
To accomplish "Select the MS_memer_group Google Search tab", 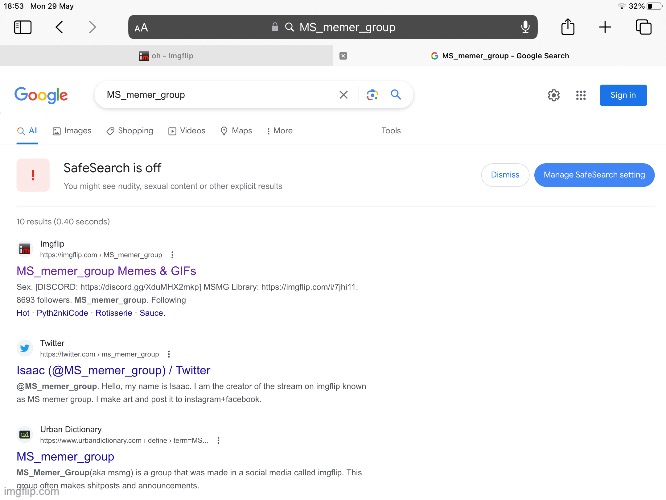I will pyautogui.click(x=500, y=56).
